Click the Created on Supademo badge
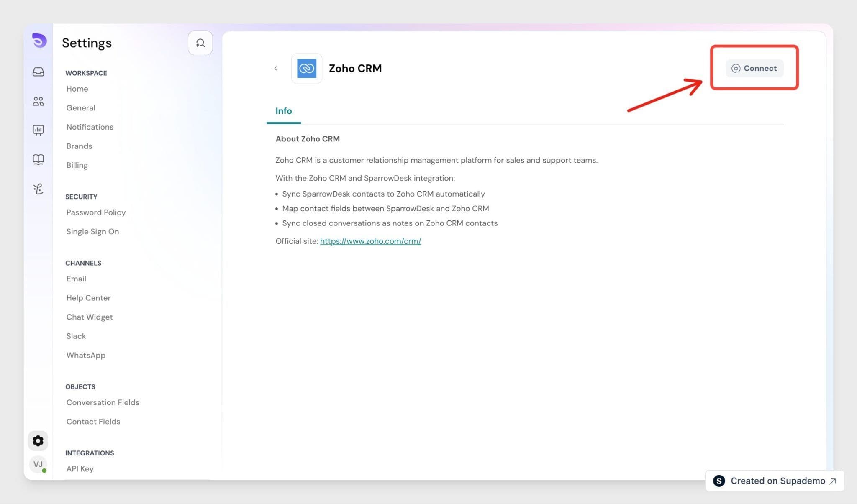The image size is (857, 504). 775,481
